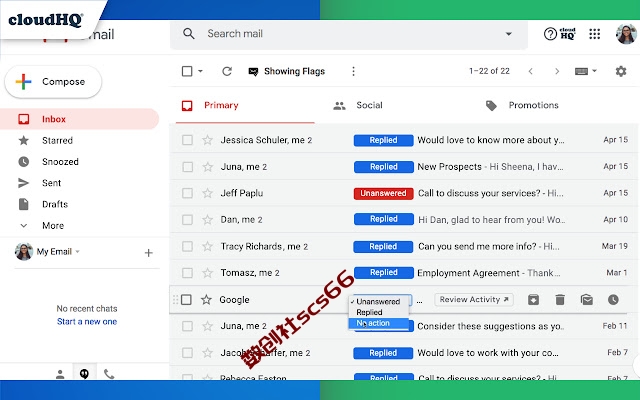Image resolution: width=640 pixels, height=400 pixels.
Task: Select Jacob email checkbox
Action: tap(187, 353)
